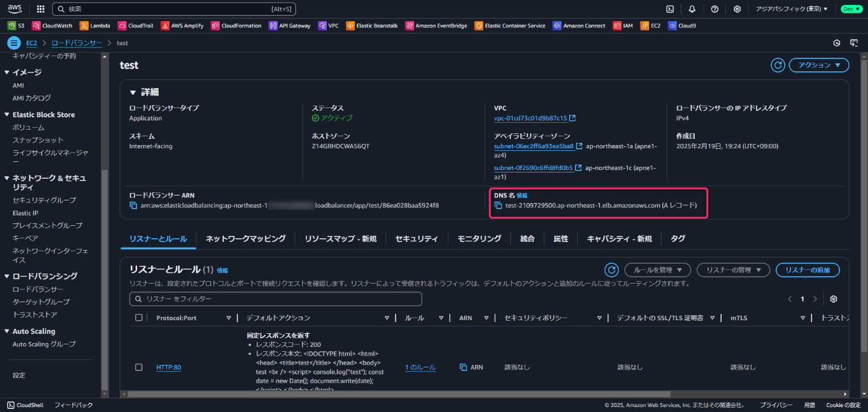This screenshot has width=868, height=412.
Task: Open AWS Amplify favorite shortcut
Action: (183, 25)
